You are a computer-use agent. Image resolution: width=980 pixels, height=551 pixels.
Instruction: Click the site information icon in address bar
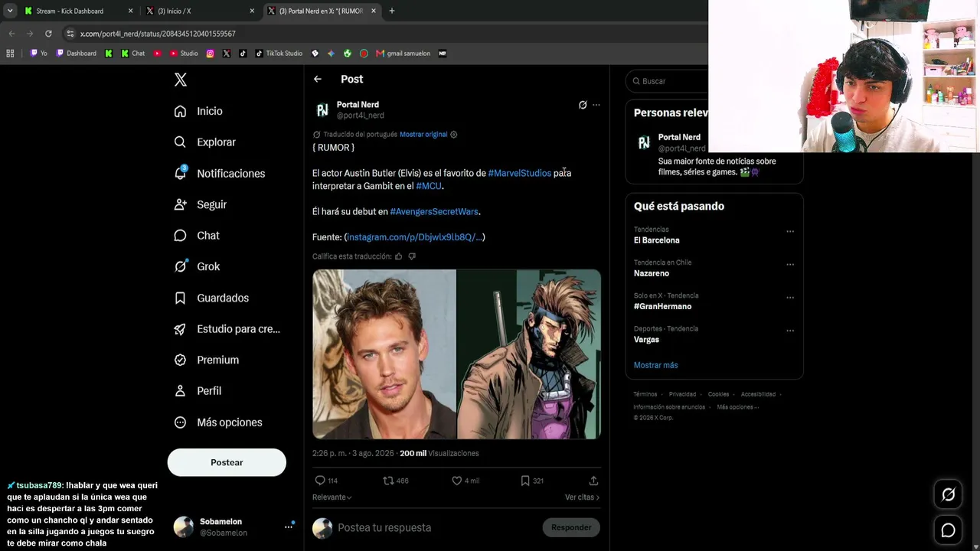70,34
